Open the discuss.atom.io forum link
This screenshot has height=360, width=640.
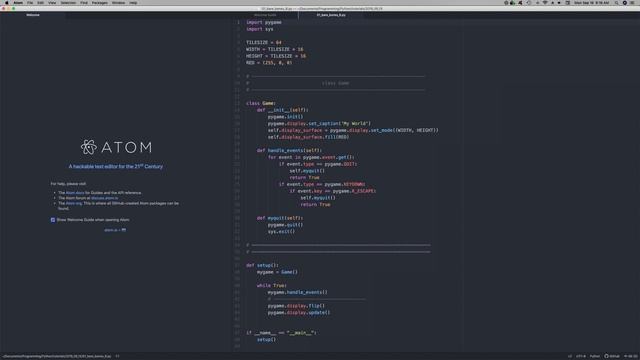pyautogui.click(x=104, y=198)
